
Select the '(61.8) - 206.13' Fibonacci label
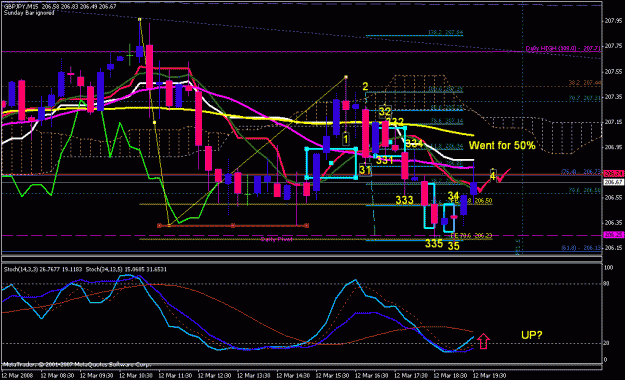point(581,248)
